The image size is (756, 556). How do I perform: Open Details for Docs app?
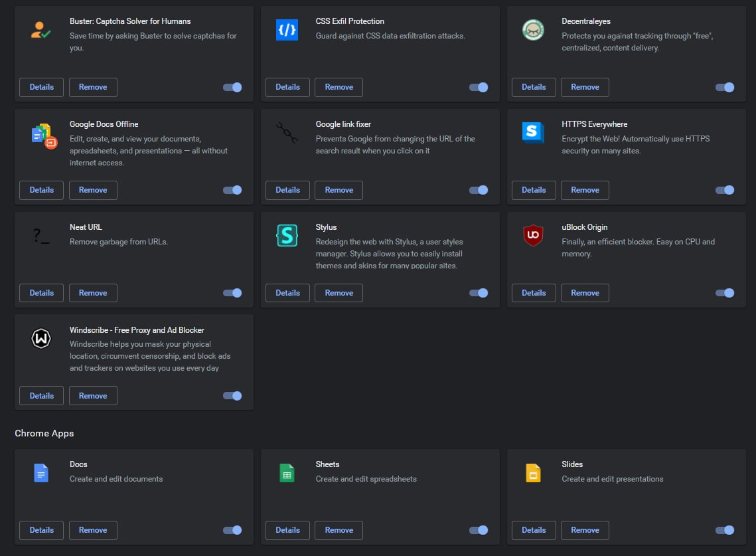41,530
